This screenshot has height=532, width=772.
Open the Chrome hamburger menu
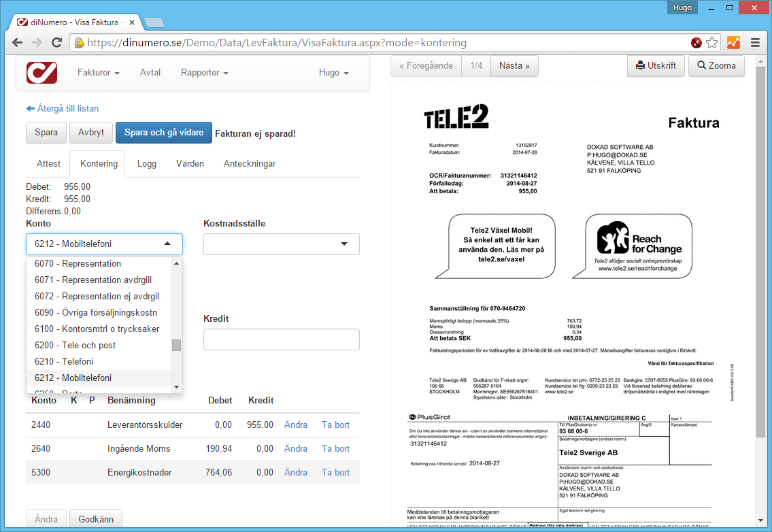[755, 43]
